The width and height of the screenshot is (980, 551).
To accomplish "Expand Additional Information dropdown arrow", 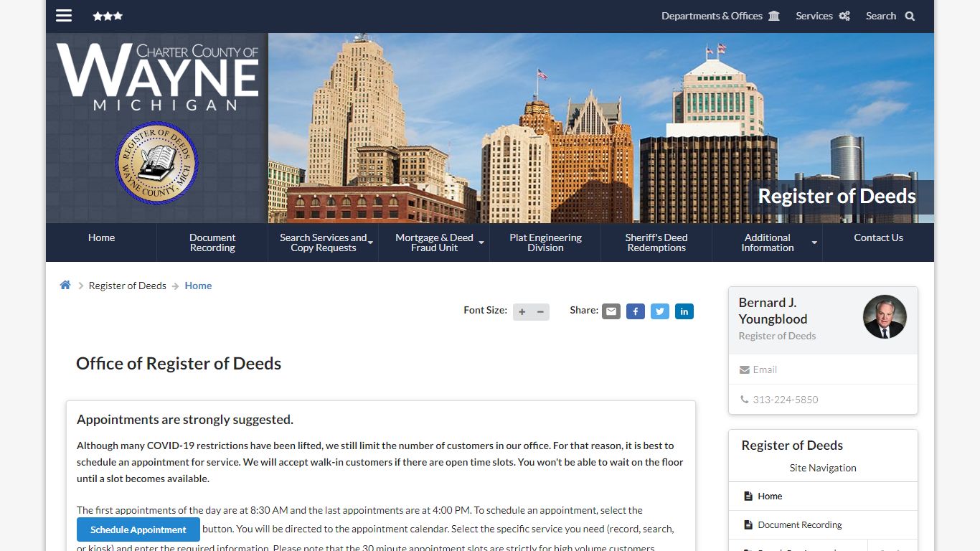I will [814, 242].
